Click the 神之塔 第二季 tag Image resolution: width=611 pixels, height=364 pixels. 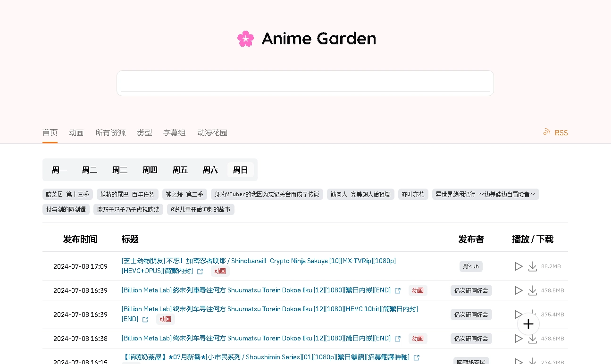(x=184, y=194)
